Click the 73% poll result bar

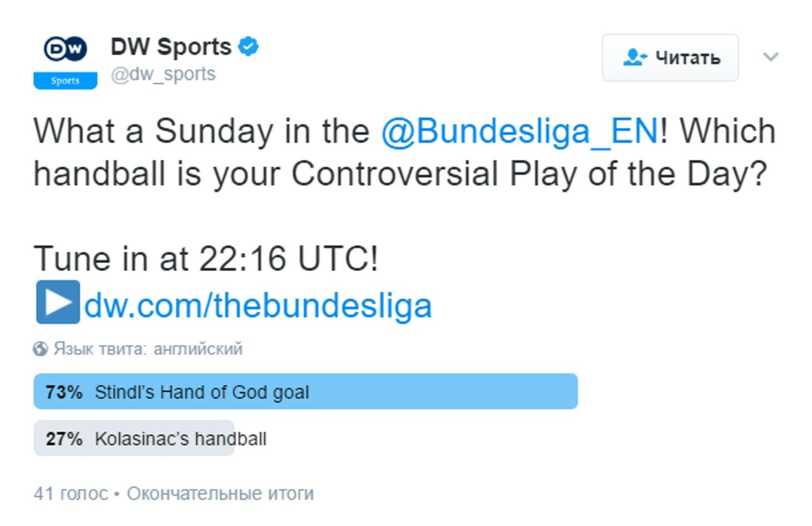pyautogui.click(x=305, y=391)
